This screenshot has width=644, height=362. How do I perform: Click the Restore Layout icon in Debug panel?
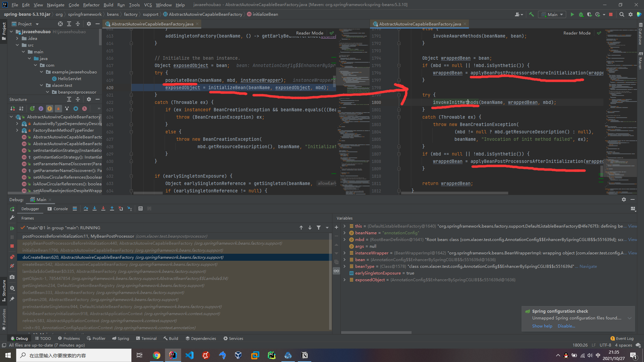click(x=633, y=208)
